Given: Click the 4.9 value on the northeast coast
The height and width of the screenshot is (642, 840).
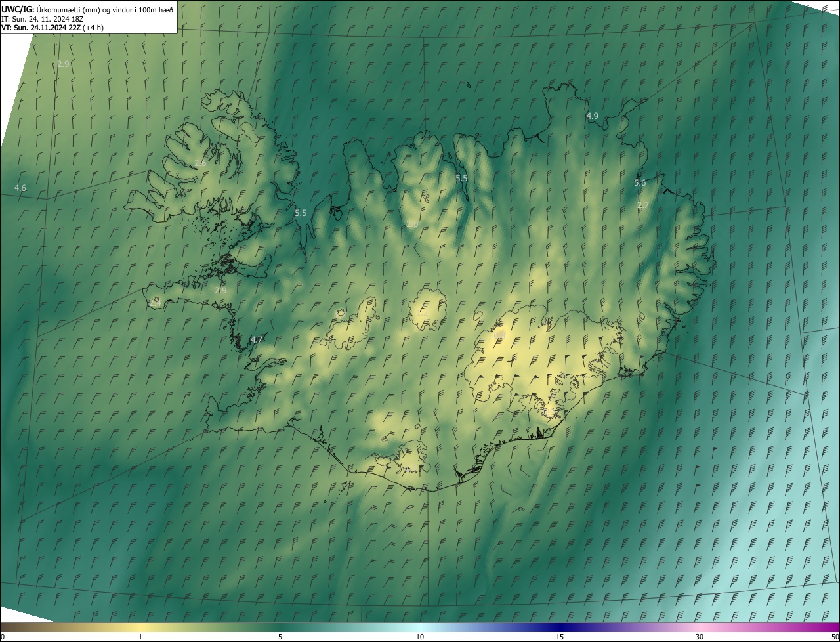Looking at the screenshot, I should point(592,116).
